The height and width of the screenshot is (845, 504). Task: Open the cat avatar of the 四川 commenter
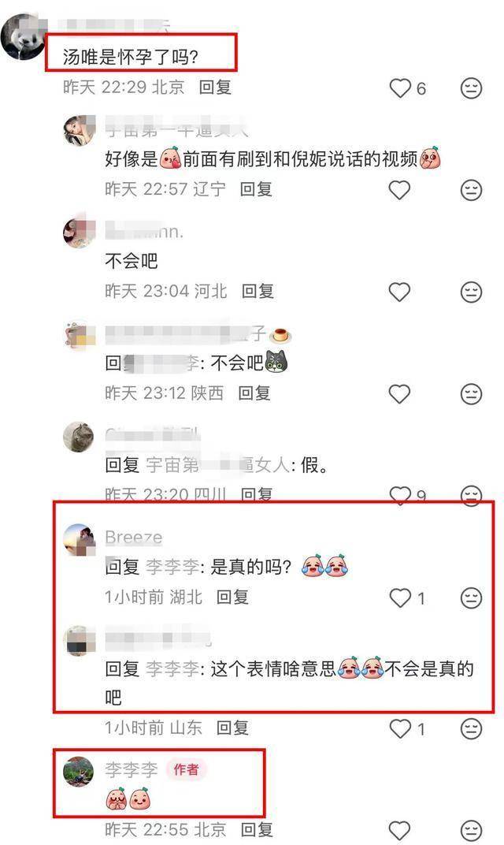[x=79, y=437]
